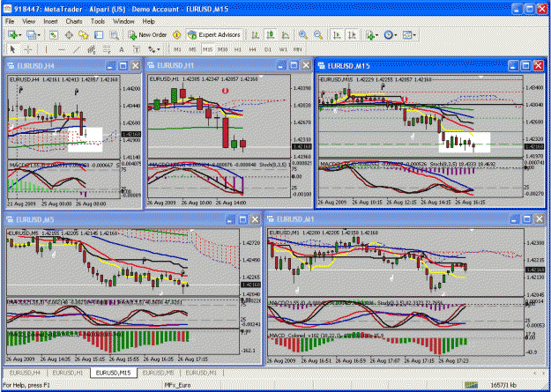
Task: Switch to Candlesticks display
Action: (x=271, y=35)
